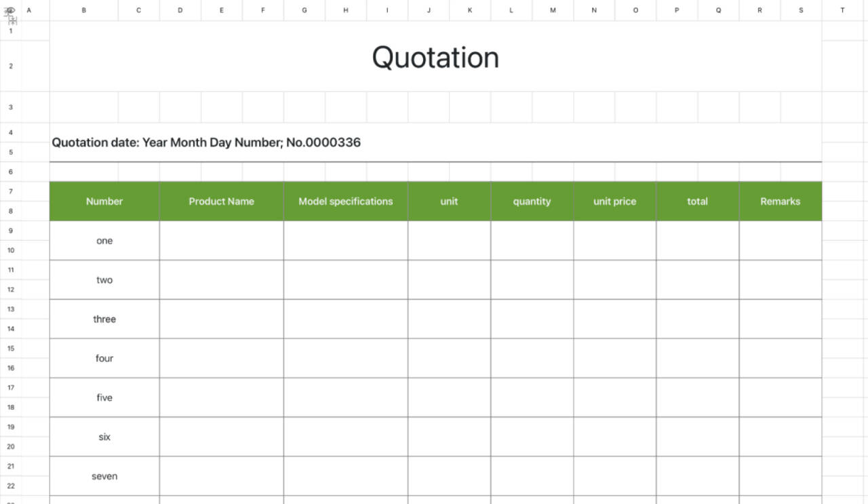Select column D header
The image size is (868, 504).
click(x=180, y=10)
